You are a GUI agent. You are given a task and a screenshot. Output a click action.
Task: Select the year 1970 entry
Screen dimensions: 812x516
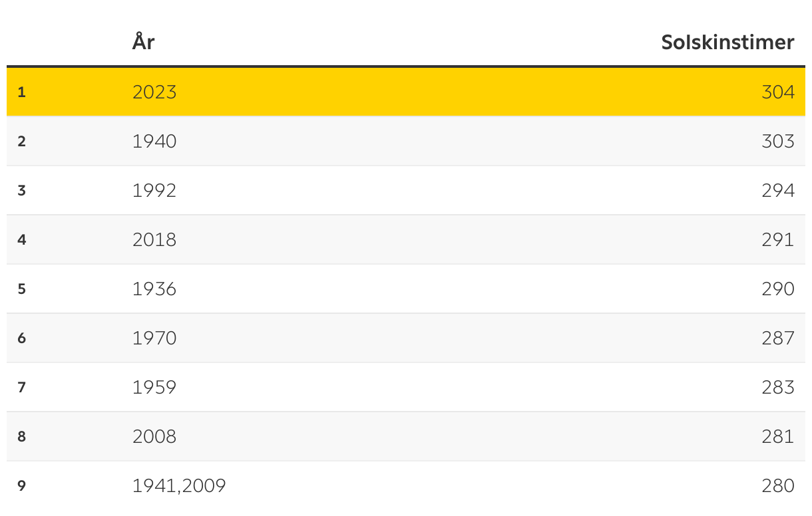(x=154, y=338)
